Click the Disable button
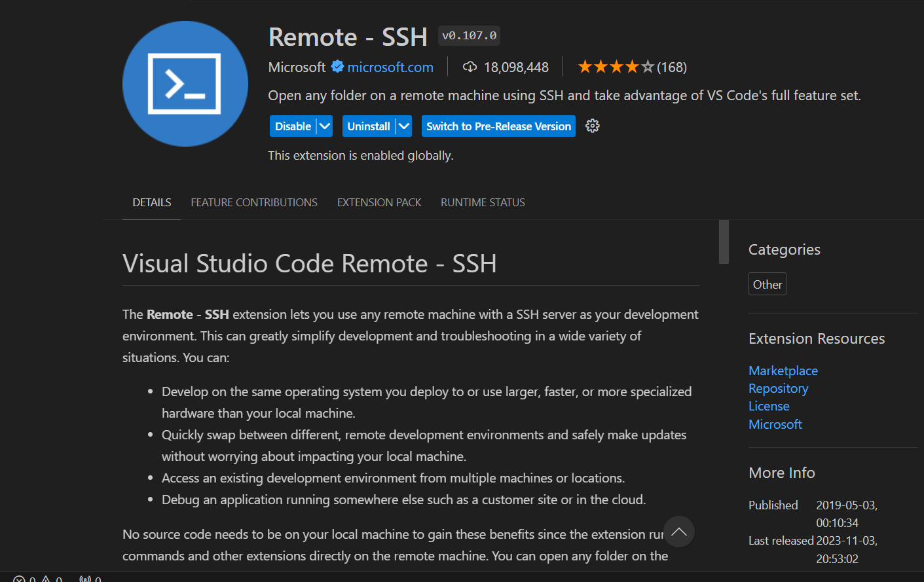The width and height of the screenshot is (924, 582). click(x=293, y=126)
